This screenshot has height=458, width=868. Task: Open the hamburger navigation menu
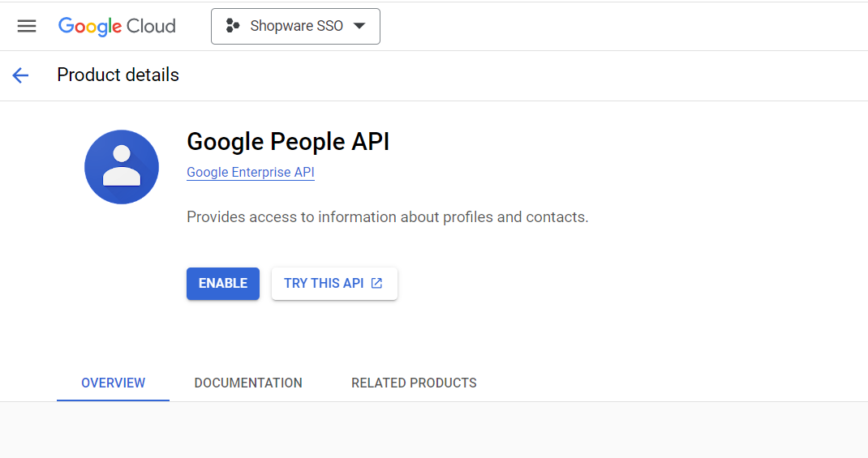[27, 26]
